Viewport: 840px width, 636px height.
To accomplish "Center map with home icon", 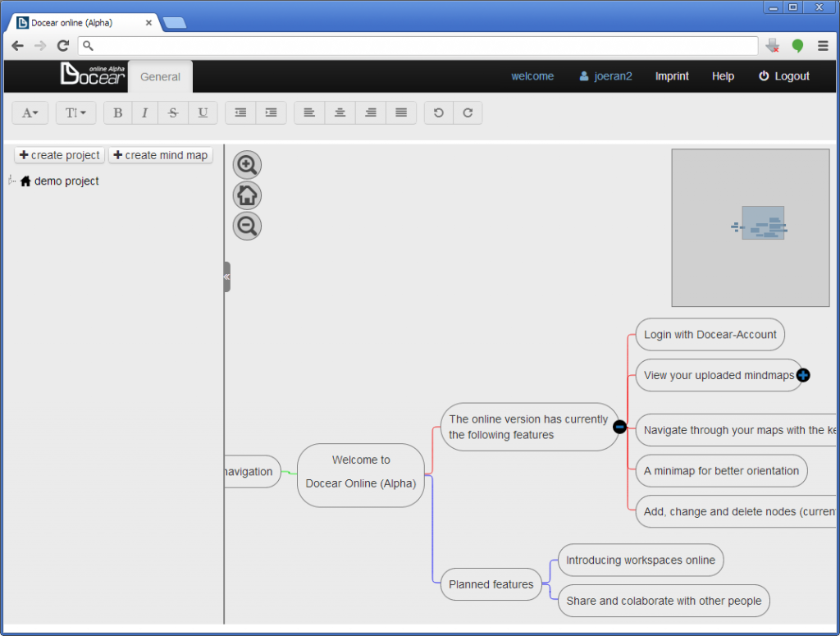I will click(x=247, y=195).
